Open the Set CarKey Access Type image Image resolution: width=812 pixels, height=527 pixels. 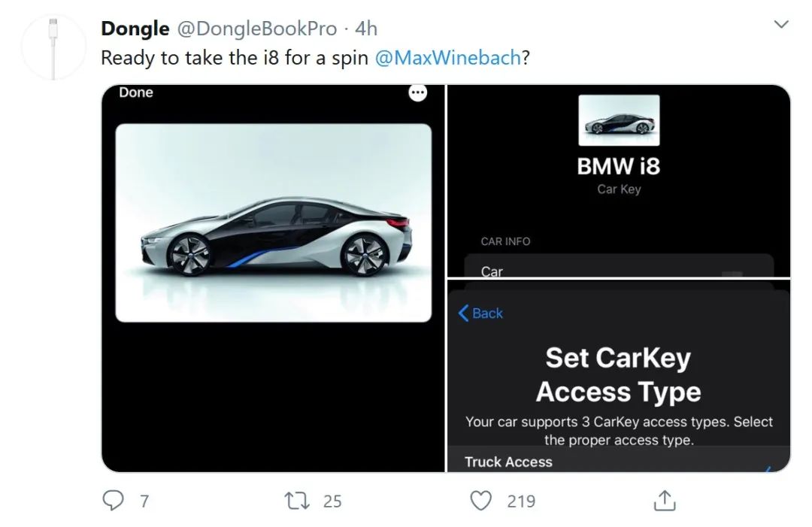point(618,376)
